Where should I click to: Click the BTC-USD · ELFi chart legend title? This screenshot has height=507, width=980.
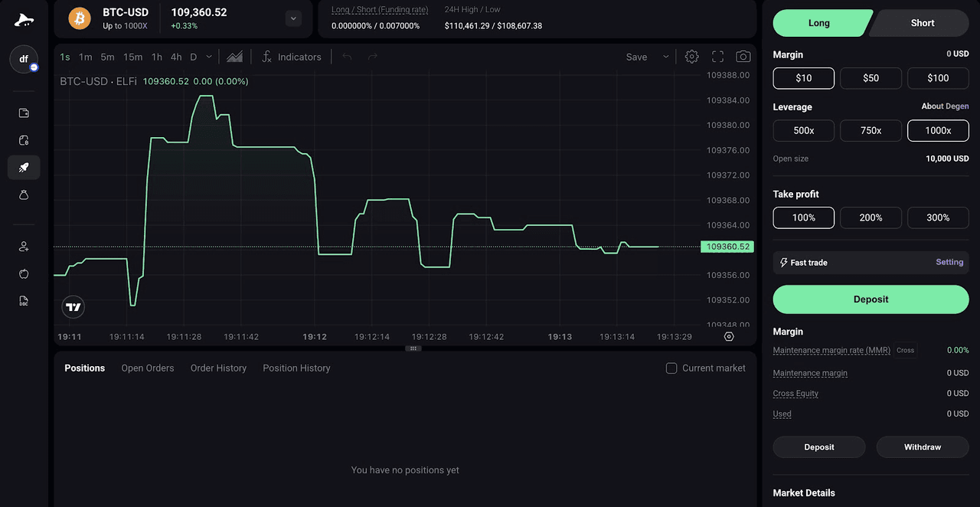point(99,81)
